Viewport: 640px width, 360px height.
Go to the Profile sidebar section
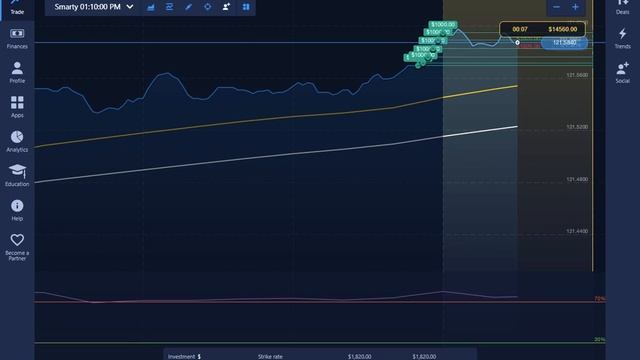point(17,73)
